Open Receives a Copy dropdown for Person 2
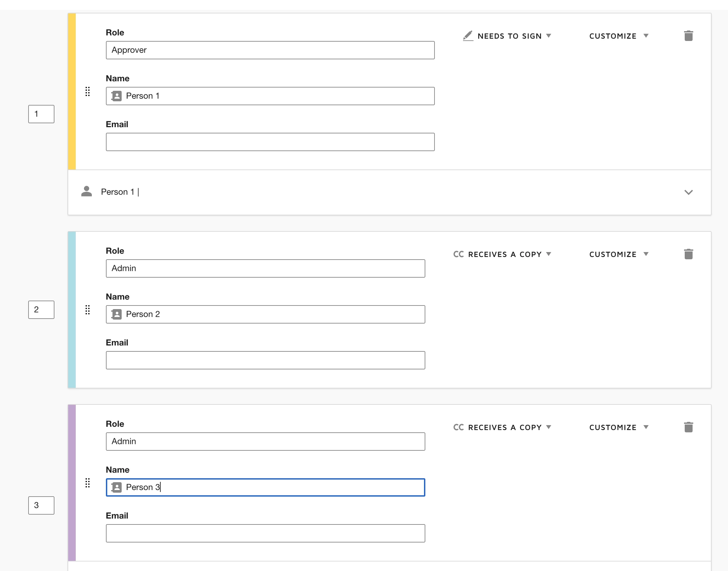Image resolution: width=728 pixels, height=571 pixels. pyautogui.click(x=502, y=254)
